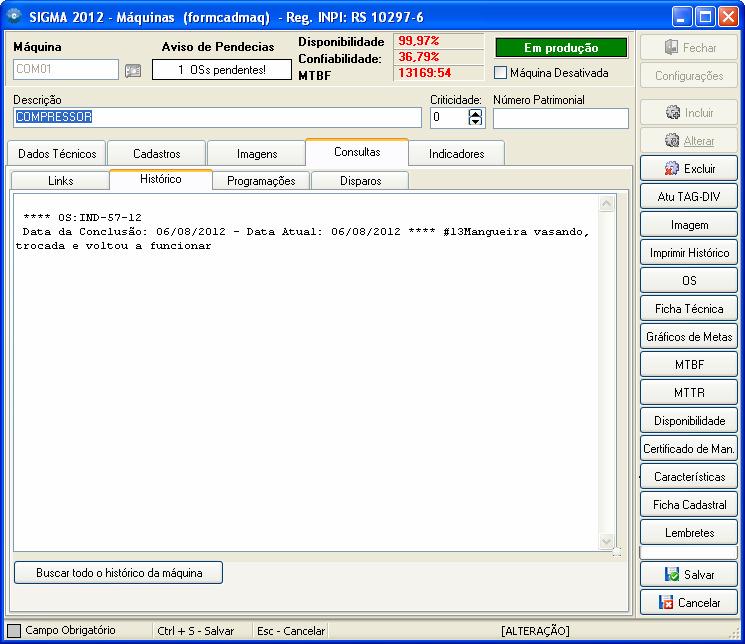Click the [ALTERAÇÃO] status bar text
Image resolution: width=745 pixels, height=644 pixels.
click(535, 631)
